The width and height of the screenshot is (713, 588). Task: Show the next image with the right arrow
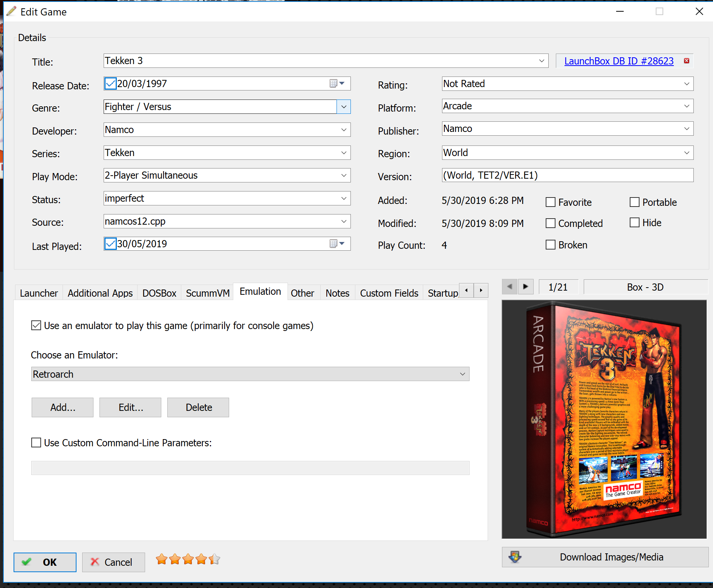[526, 287]
